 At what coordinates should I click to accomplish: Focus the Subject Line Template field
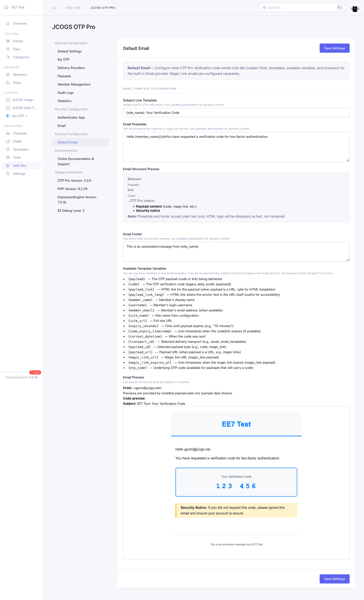click(236, 113)
